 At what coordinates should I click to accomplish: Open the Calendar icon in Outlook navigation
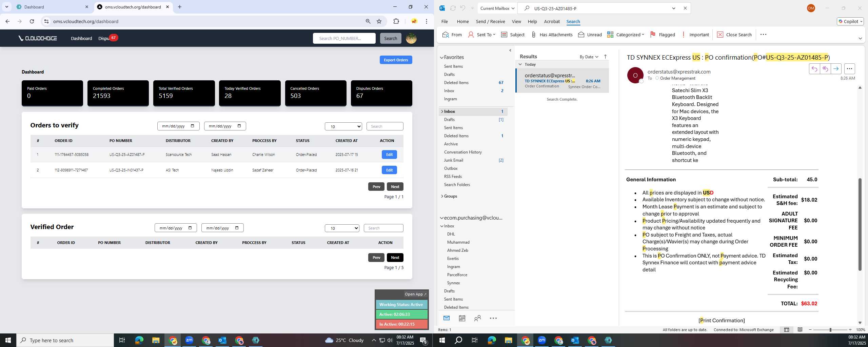pos(462,318)
